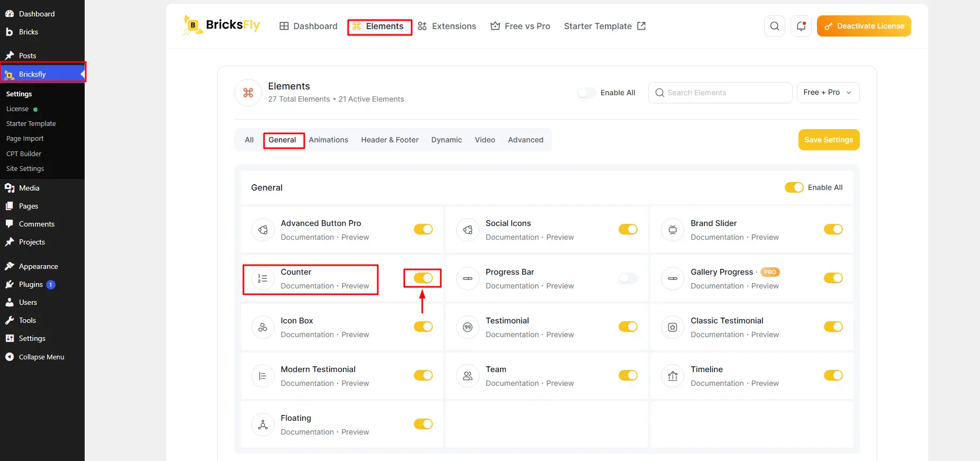980x461 pixels.
Task: Click the Floating element icon
Action: coord(263,424)
